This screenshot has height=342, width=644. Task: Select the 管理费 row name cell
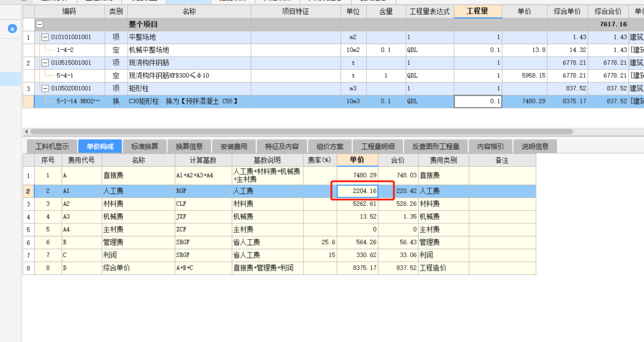138,243
